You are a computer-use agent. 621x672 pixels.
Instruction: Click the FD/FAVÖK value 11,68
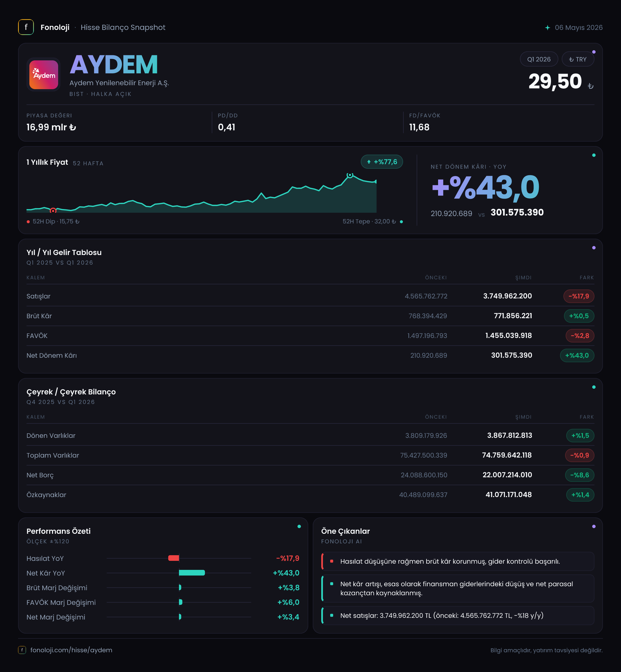click(419, 127)
